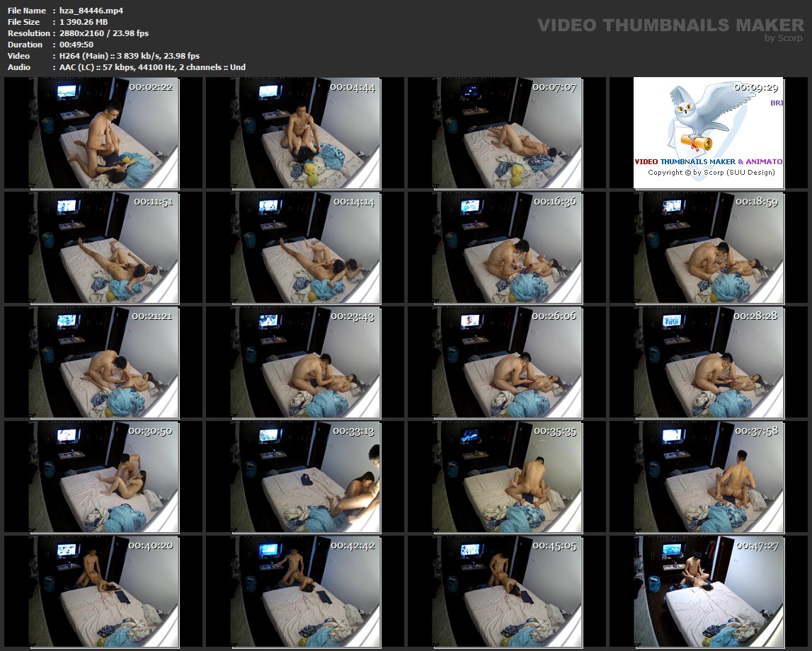Image resolution: width=812 pixels, height=651 pixels.
Task: Select the thumbnail stamped 00:28:28
Action: coord(709,362)
